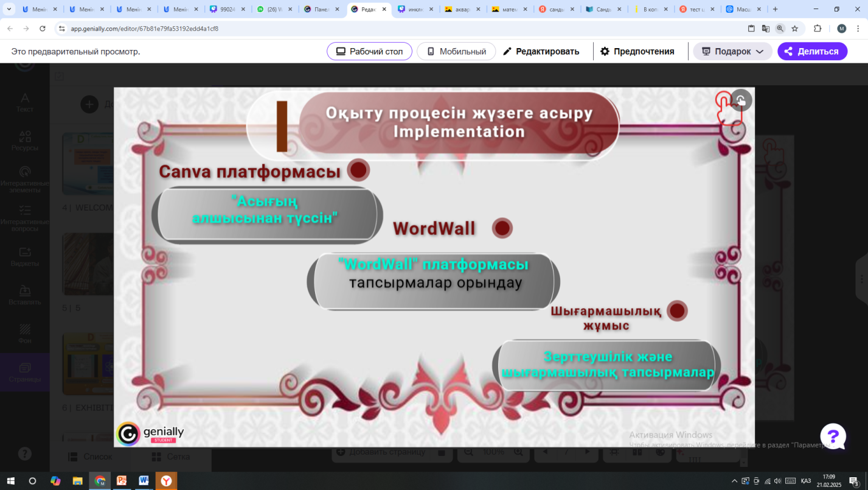Viewport: 868px width, 490px height.
Task: Switch to the тест ш browser tab
Action: (698, 9)
